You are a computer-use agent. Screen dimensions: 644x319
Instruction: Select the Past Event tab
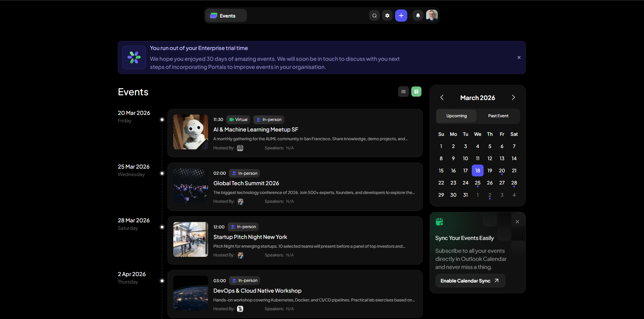[x=498, y=116]
